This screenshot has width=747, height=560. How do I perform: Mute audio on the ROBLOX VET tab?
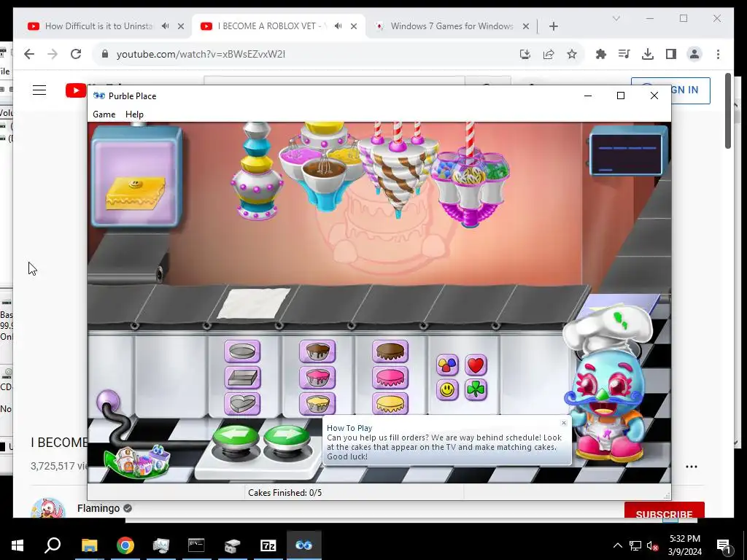[338, 26]
